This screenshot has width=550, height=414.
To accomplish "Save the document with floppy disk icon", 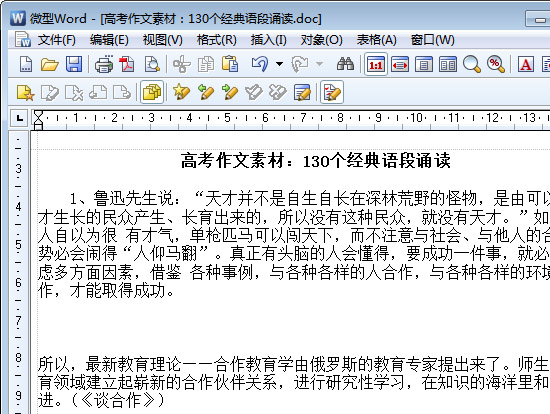I will point(74,64).
